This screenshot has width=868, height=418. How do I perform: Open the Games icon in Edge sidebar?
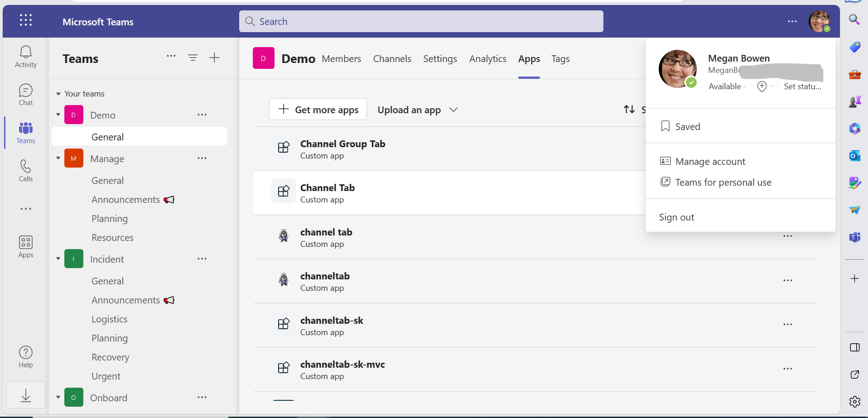point(855,101)
